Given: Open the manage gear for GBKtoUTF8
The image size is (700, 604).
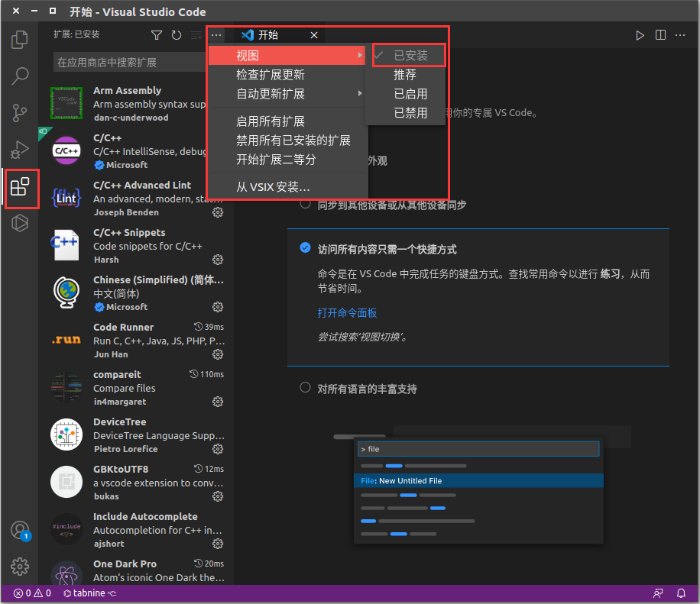Looking at the screenshot, I should [x=218, y=496].
